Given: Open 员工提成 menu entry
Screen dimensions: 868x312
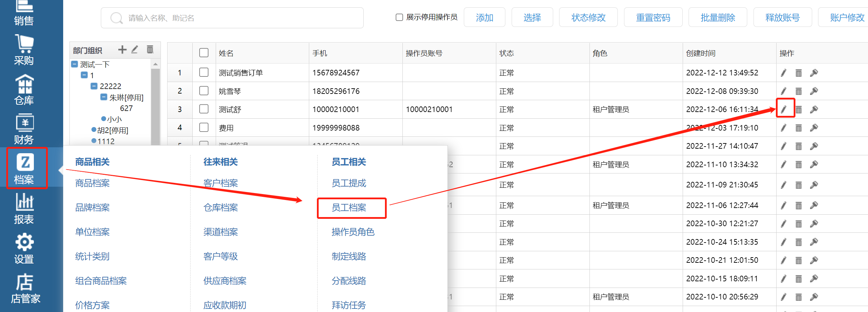Looking at the screenshot, I should click(x=349, y=183).
